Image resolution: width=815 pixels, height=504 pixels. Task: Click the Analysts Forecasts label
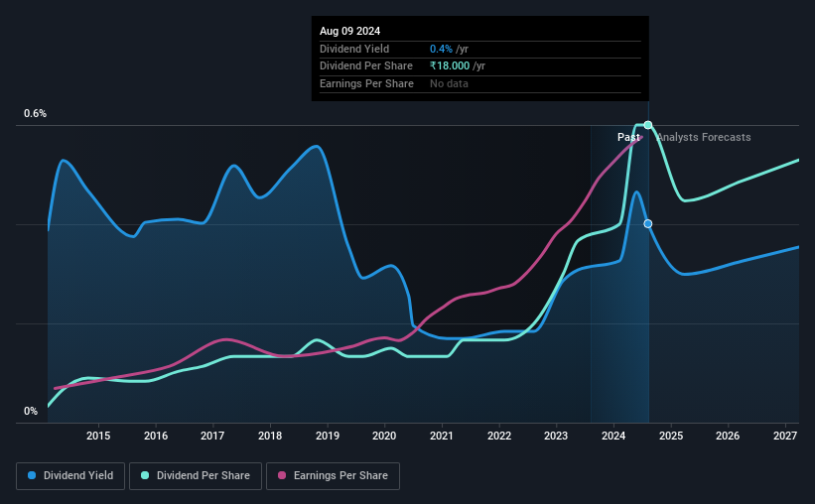704,137
